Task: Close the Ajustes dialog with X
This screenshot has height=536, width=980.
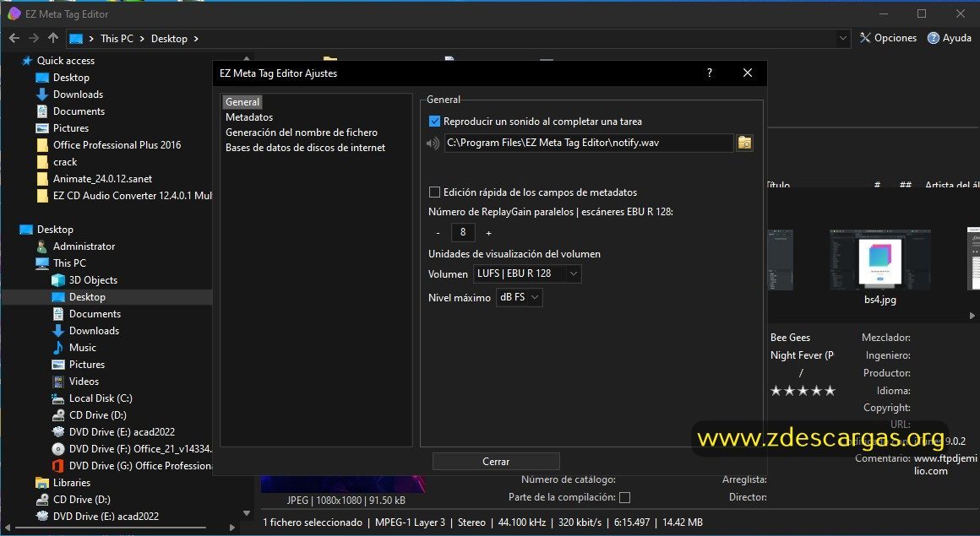Action: coord(748,73)
